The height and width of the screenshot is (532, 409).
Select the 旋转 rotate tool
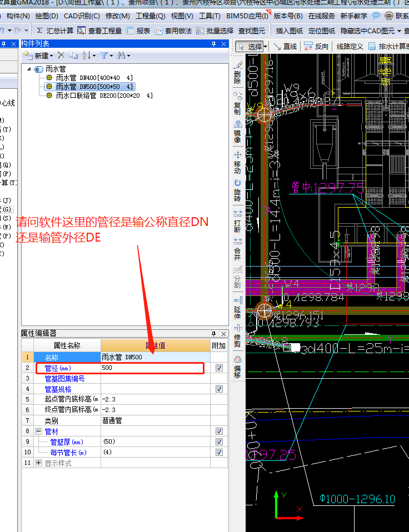(x=238, y=190)
